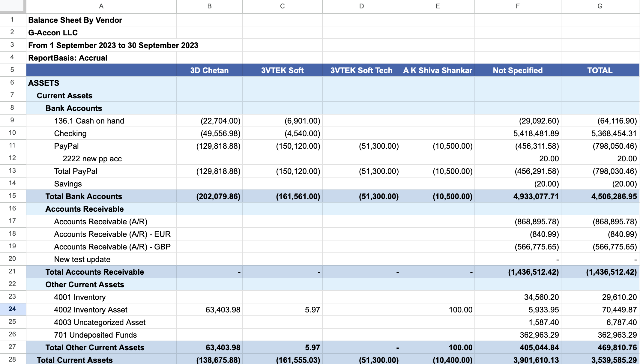Click the '3D Chetan' column heading
The width and height of the screenshot is (640, 364).
(x=209, y=70)
